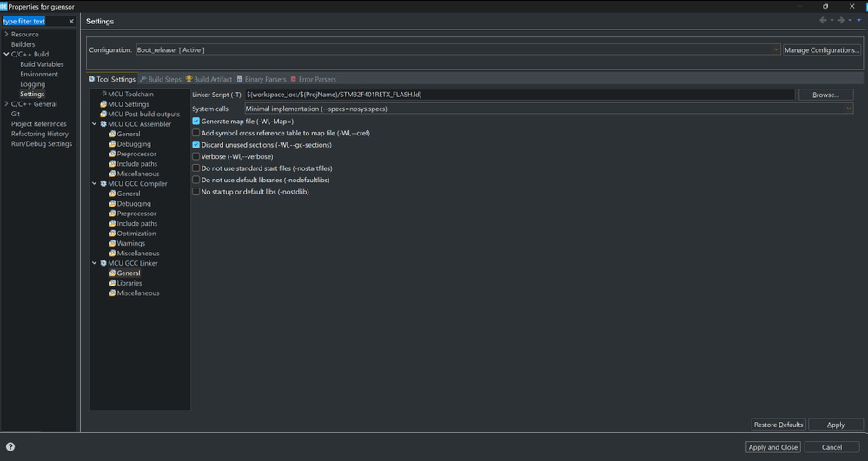Click the Assembler Debugging option icon
The width and height of the screenshot is (868, 461).
112,144
